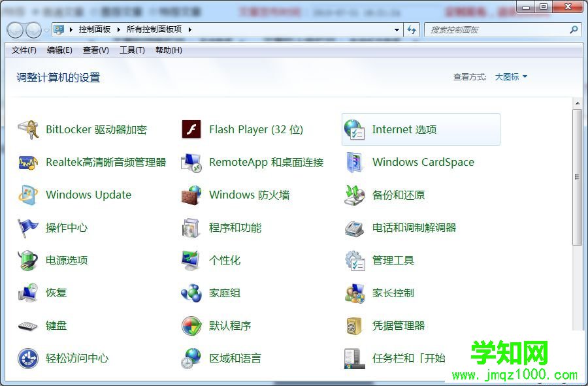588x386 pixels.
Task: Open the 帮助(H) menu
Action: point(169,50)
